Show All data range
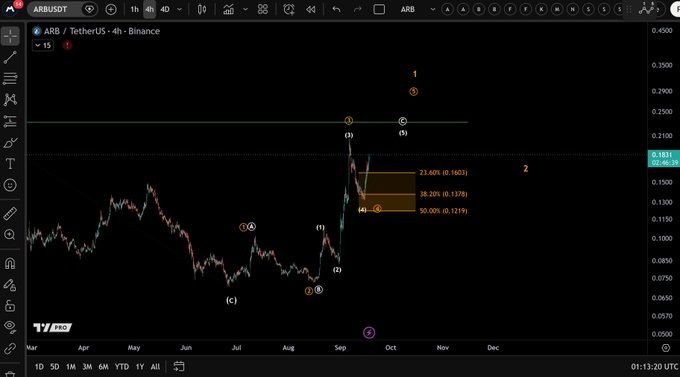The image size is (680, 377). [155, 367]
